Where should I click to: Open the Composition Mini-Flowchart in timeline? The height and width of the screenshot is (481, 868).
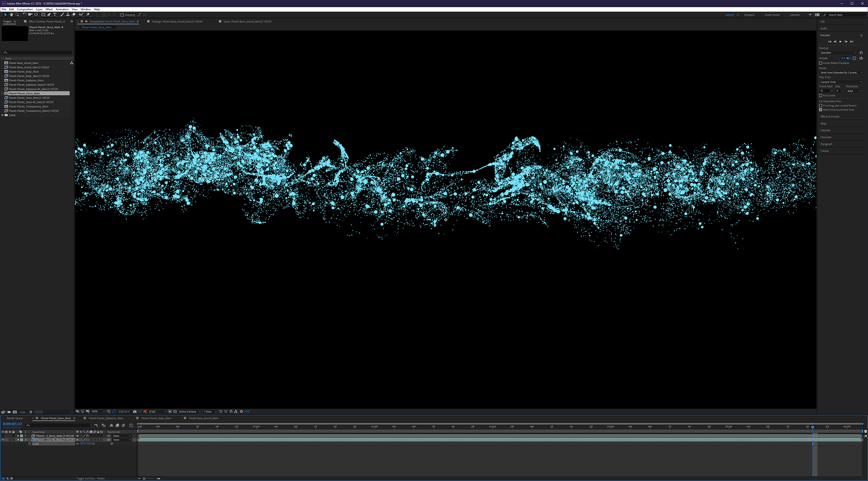[x=96, y=425]
